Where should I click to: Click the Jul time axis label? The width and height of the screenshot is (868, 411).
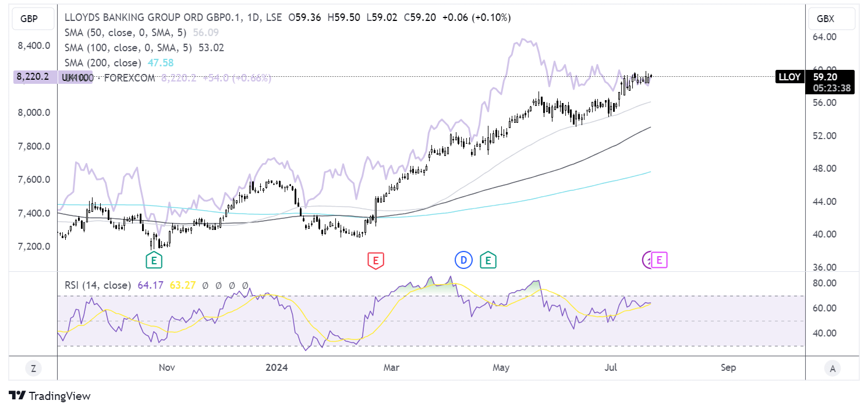611,367
